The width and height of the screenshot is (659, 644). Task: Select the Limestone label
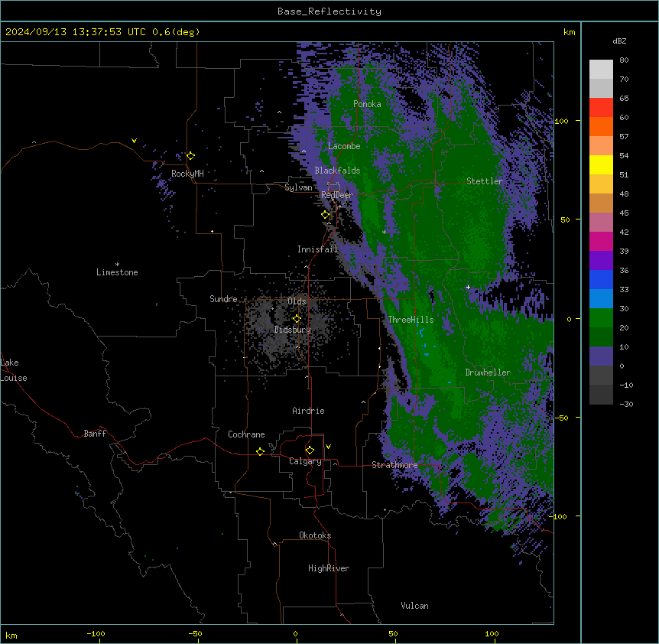[x=117, y=272]
